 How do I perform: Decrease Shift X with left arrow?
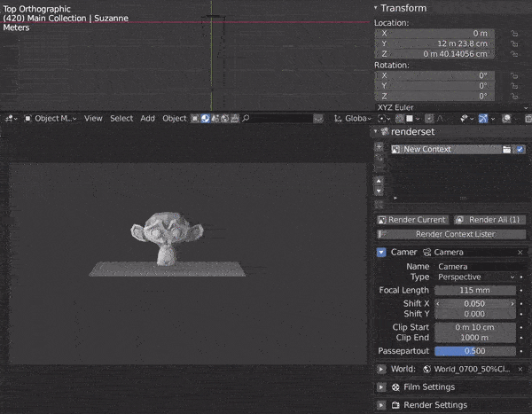[x=438, y=304]
